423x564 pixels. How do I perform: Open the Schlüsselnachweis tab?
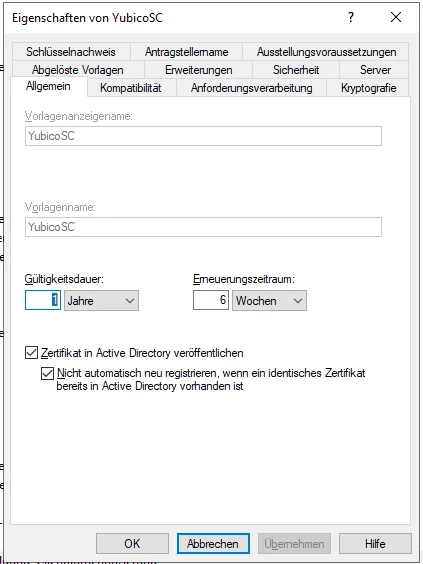[71, 52]
